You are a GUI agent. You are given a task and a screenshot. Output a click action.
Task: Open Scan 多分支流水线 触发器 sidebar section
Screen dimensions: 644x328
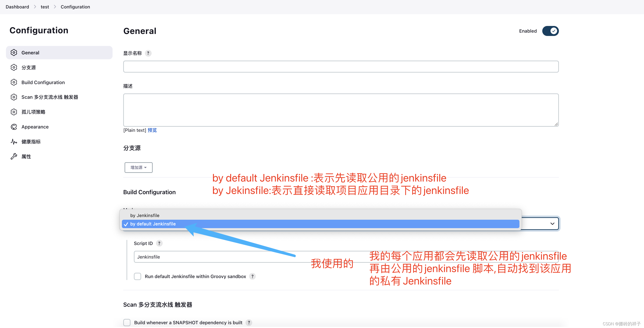(49, 97)
